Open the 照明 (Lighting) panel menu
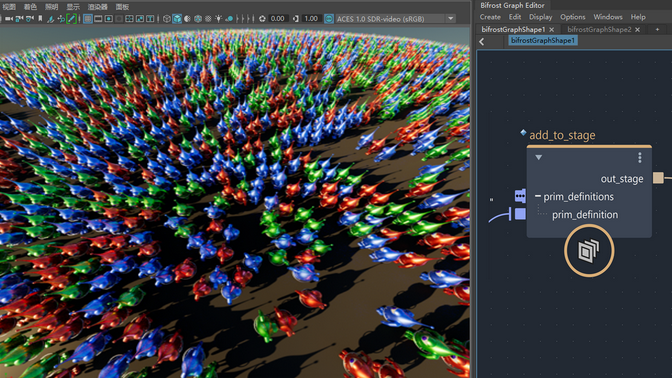 (x=51, y=7)
